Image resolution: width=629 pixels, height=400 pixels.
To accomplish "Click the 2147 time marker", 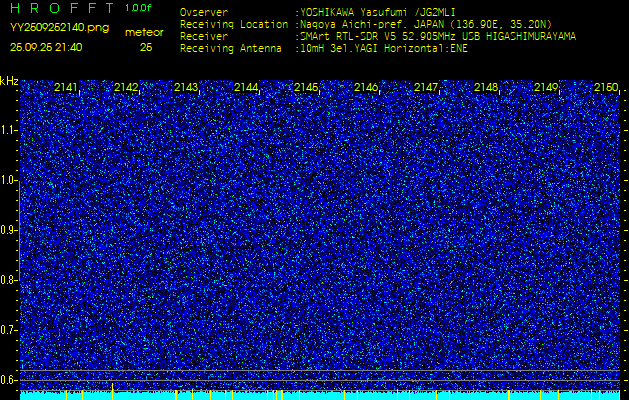I will point(426,88).
